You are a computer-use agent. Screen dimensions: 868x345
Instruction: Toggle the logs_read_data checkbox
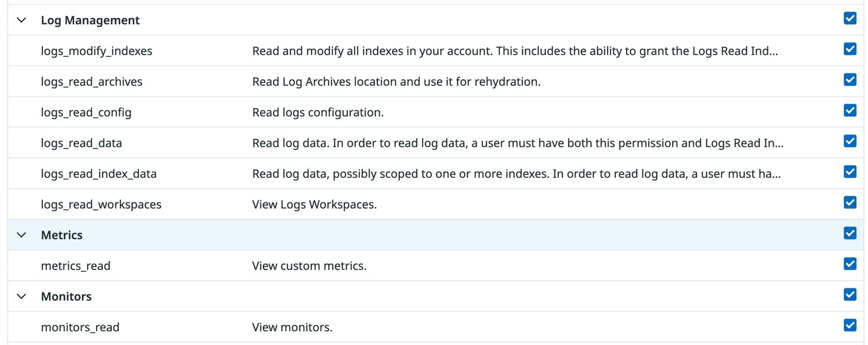[850, 141]
